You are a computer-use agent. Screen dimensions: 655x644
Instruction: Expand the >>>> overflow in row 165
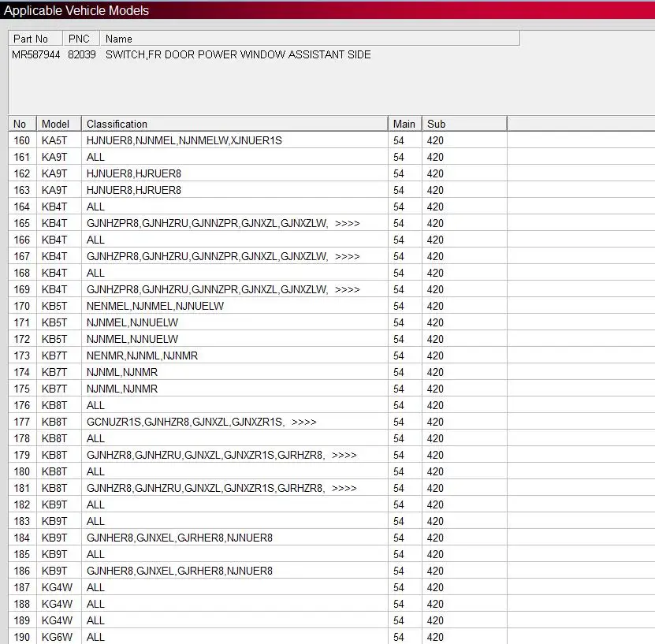click(x=347, y=223)
